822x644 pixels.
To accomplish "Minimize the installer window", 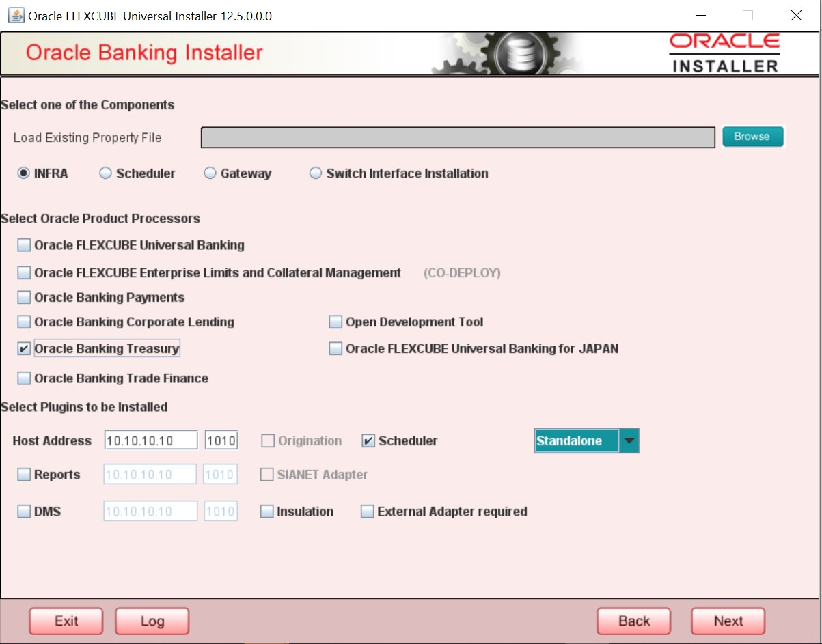I will (x=700, y=16).
